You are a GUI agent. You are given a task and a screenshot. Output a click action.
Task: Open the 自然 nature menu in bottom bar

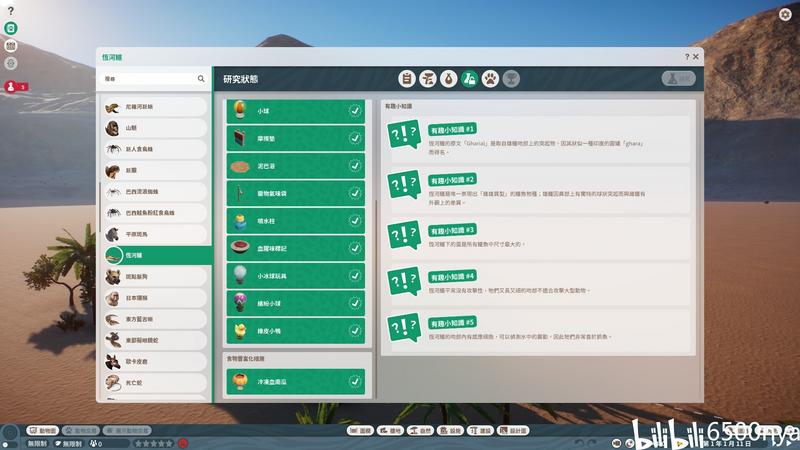point(420,431)
